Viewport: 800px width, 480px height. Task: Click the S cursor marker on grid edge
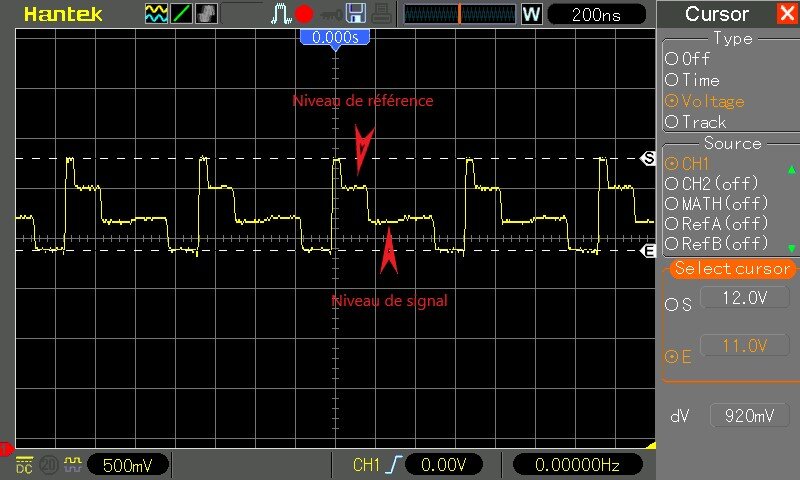648,158
